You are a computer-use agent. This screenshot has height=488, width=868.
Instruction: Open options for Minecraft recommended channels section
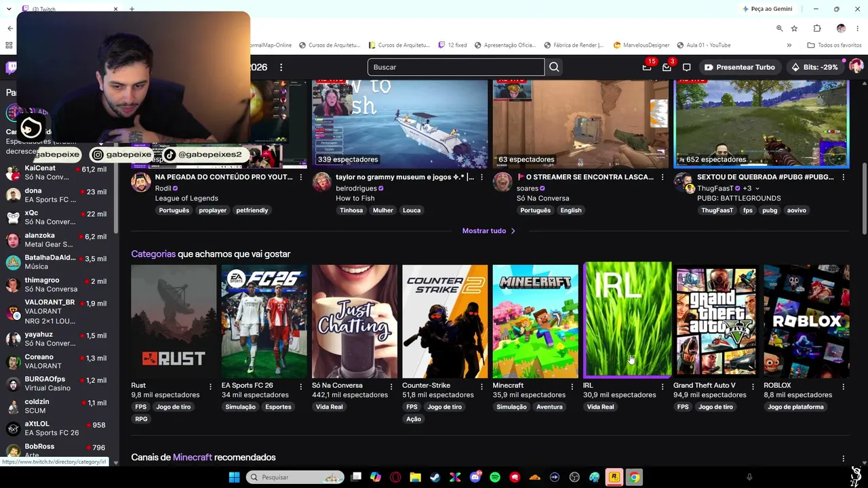click(843, 459)
